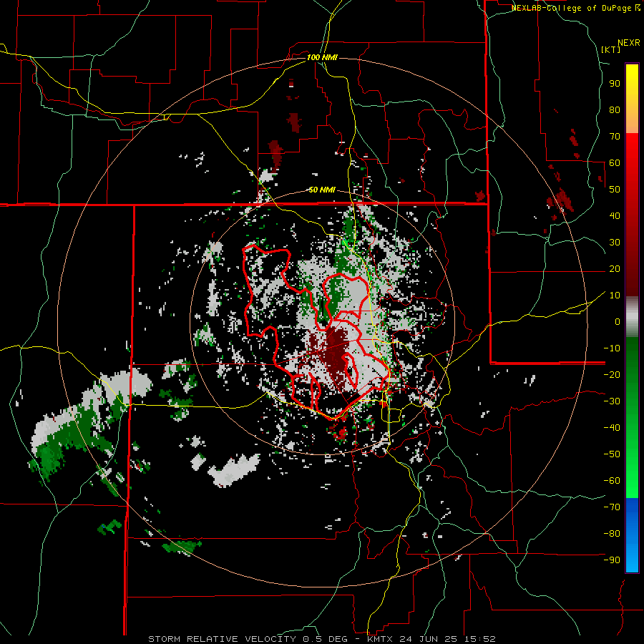Click the -60 value on velocity scale
Viewport: 644px width, 644px height.
612,481
